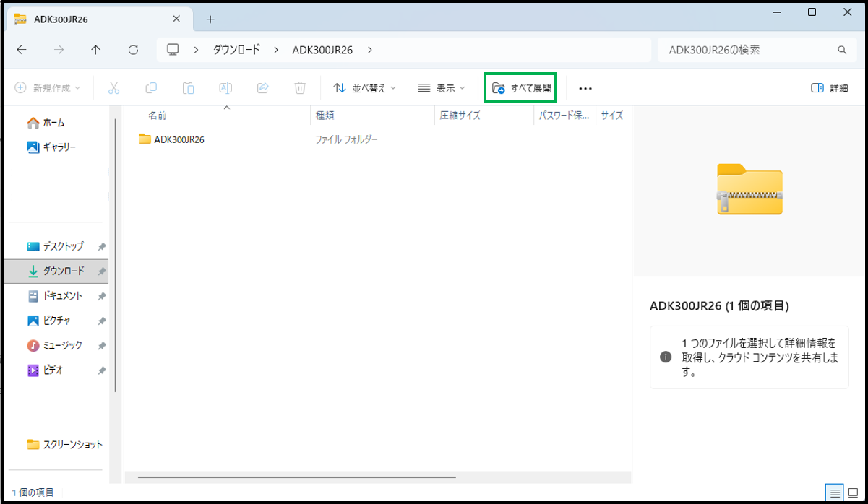Switch to the details list view icon
This screenshot has height=504, width=868.
tap(835, 493)
